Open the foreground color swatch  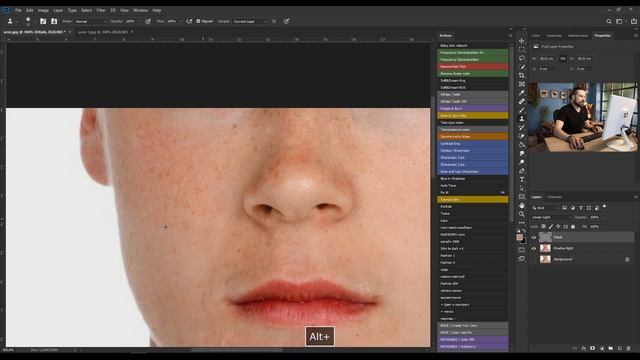(x=520, y=237)
